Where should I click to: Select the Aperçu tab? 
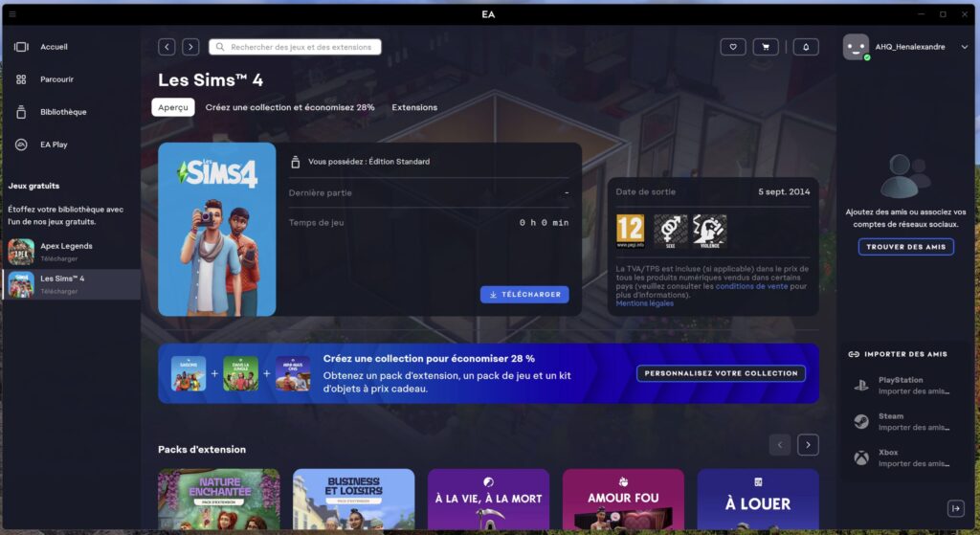173,107
